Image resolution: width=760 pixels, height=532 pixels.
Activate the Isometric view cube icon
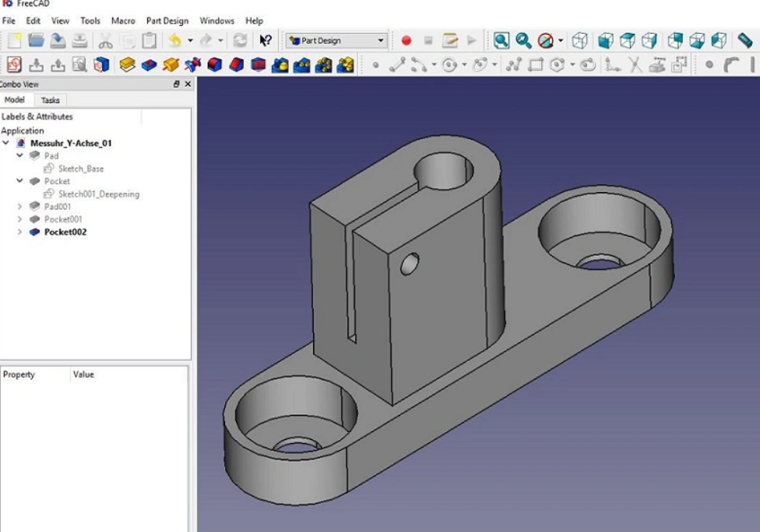581,39
